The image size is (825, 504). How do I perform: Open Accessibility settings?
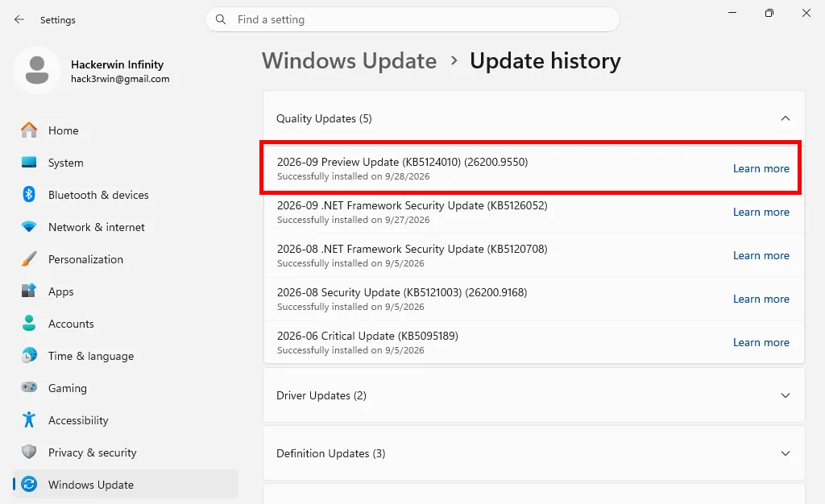tap(126, 420)
